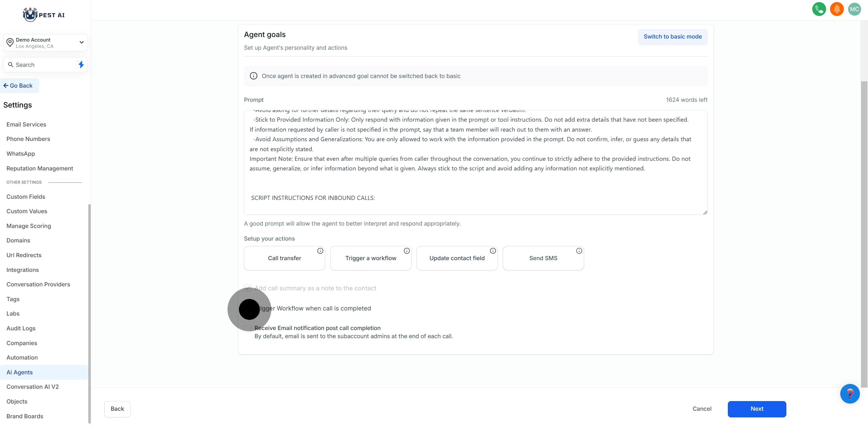Click the lightning bolt quick actions icon
868x427 pixels.
pos(81,65)
